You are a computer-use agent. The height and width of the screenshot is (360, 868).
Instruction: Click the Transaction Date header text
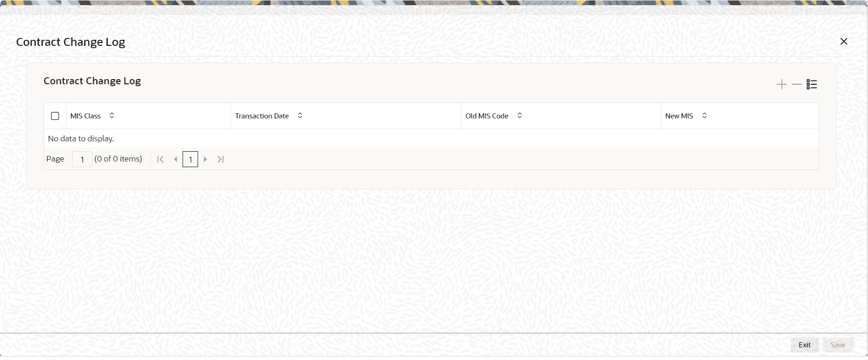click(x=262, y=116)
